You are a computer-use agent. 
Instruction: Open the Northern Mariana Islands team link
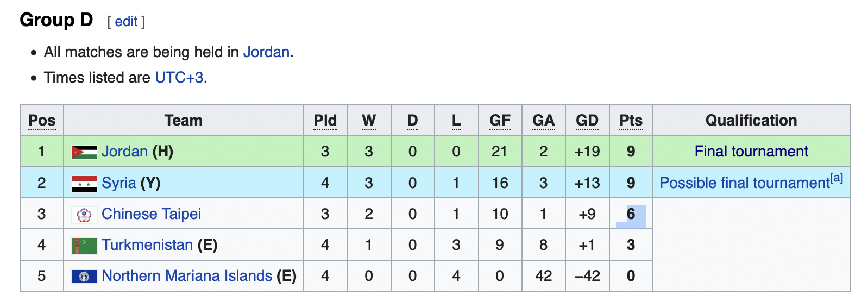click(187, 276)
